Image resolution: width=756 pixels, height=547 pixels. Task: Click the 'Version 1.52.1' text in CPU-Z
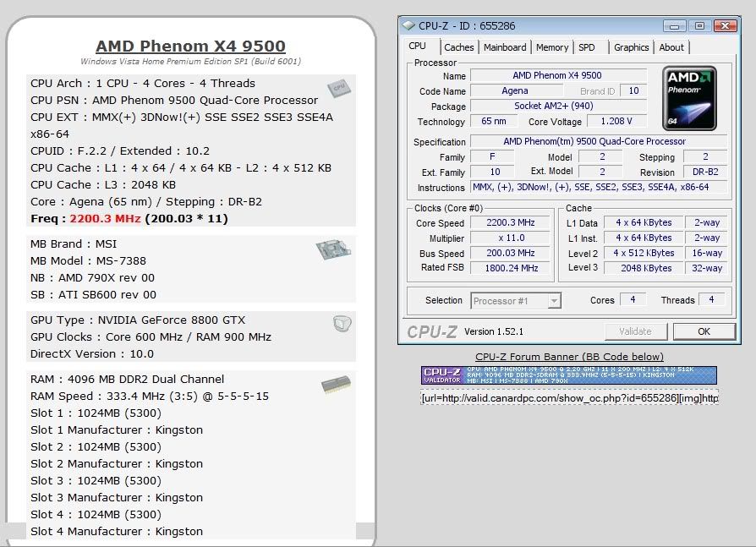pyautogui.click(x=494, y=331)
